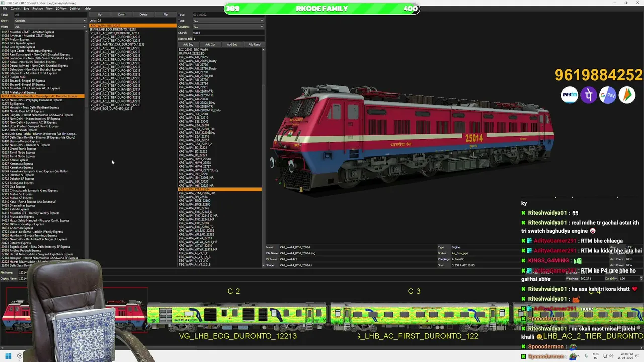Open the 3D View menu
Screen dimensions: 644x362
61,9
